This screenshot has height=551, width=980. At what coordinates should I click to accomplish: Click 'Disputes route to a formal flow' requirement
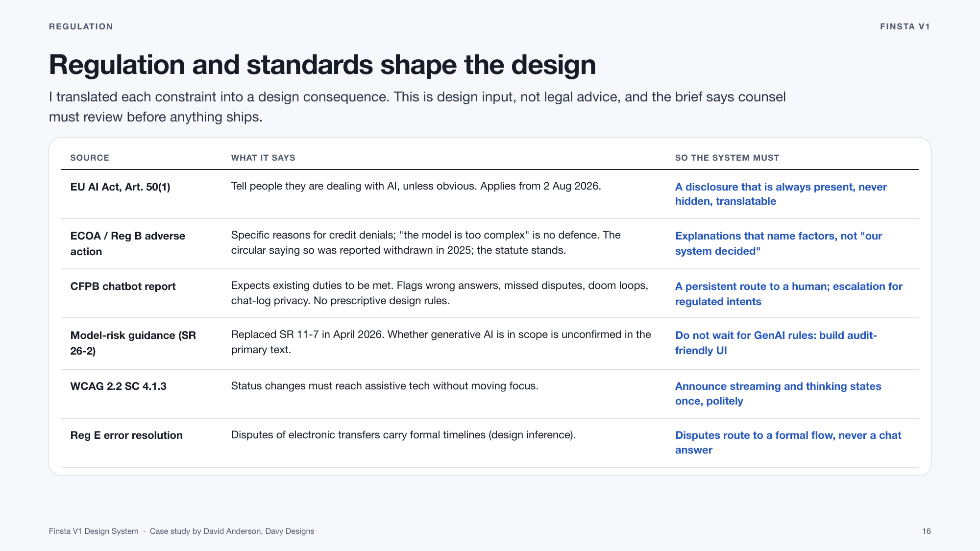pos(788,443)
